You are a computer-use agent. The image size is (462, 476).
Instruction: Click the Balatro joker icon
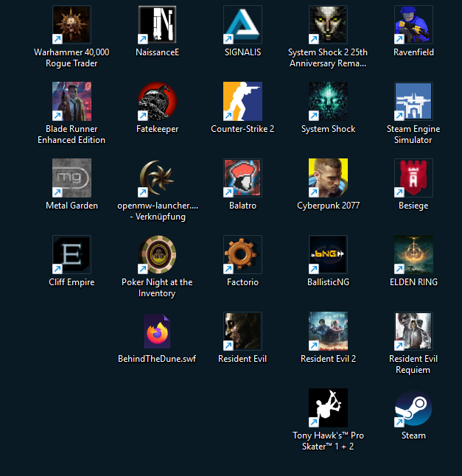pos(242,178)
